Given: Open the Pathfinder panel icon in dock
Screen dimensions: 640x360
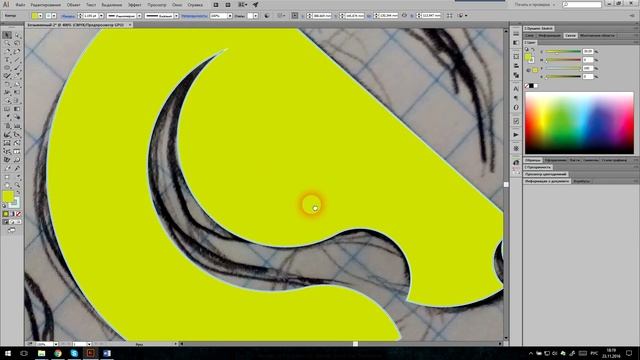Looking at the screenshot, I should pos(516,75).
